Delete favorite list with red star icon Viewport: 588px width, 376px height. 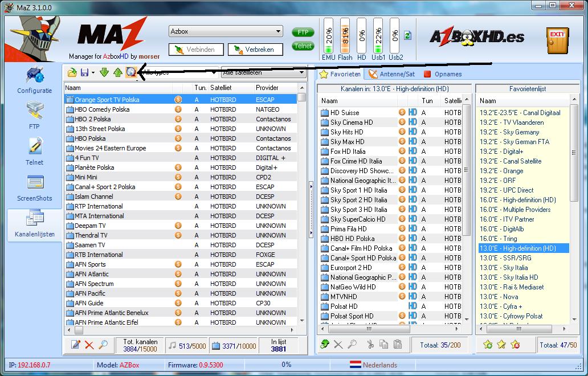pos(515,344)
